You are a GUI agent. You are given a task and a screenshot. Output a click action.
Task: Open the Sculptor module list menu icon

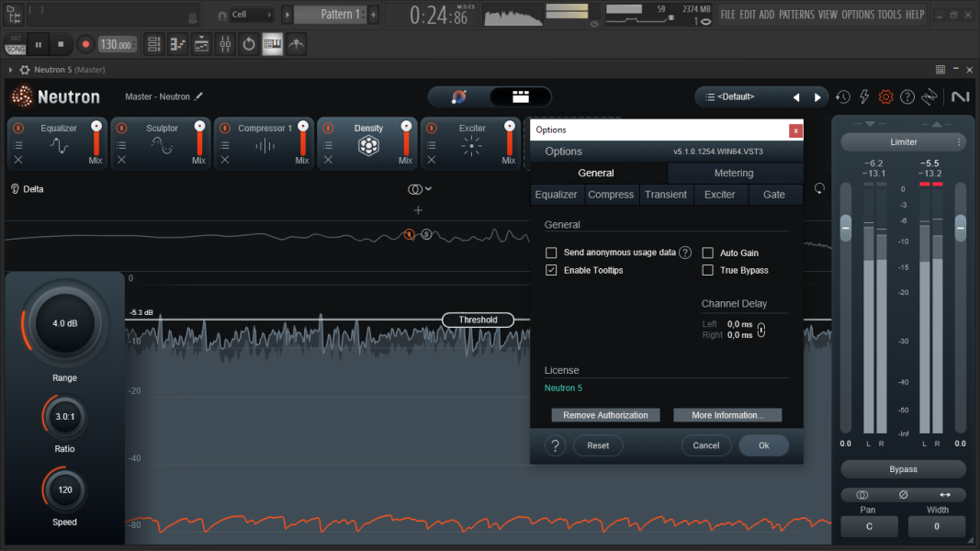[x=121, y=145]
